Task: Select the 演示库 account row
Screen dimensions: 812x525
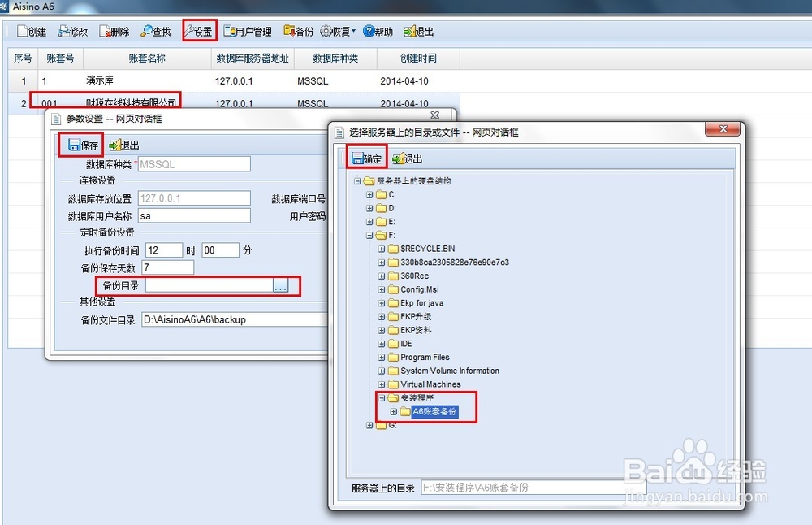Action: 234,80
